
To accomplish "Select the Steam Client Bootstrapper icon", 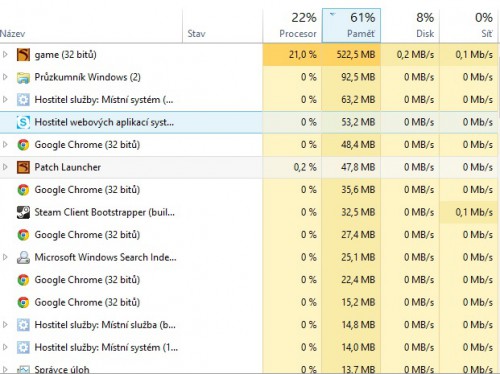I will click(x=23, y=212).
